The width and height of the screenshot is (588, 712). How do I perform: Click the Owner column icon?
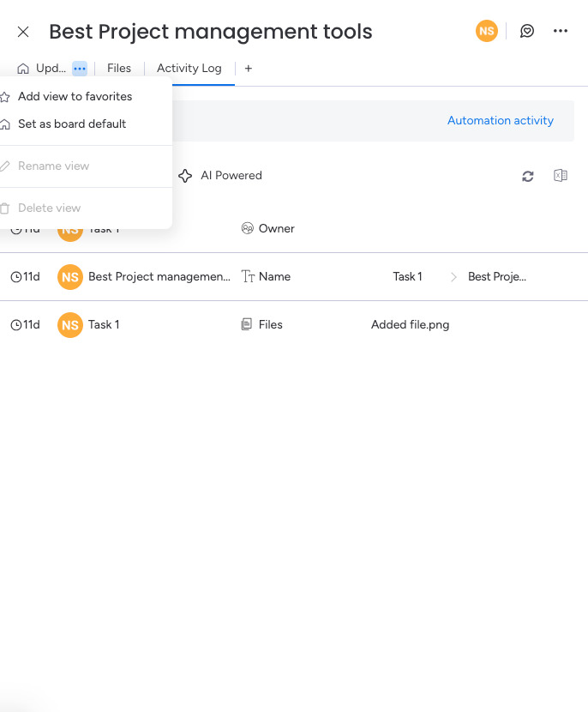[x=246, y=228]
